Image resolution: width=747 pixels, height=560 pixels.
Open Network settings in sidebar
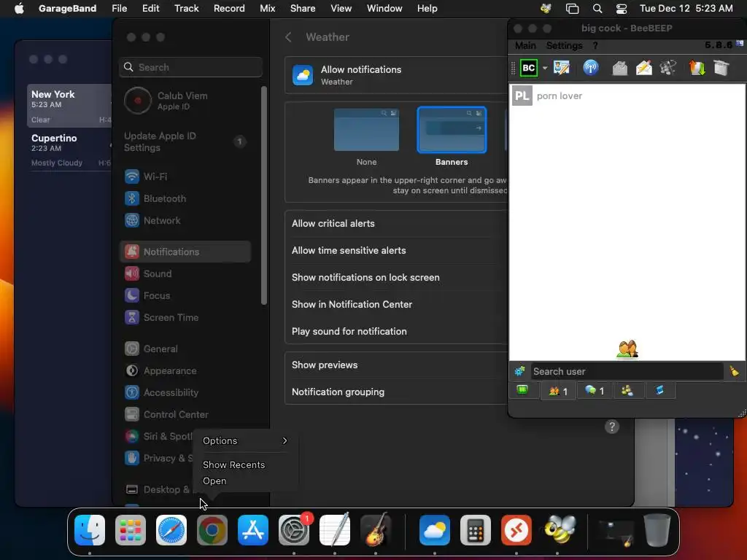click(x=186, y=220)
